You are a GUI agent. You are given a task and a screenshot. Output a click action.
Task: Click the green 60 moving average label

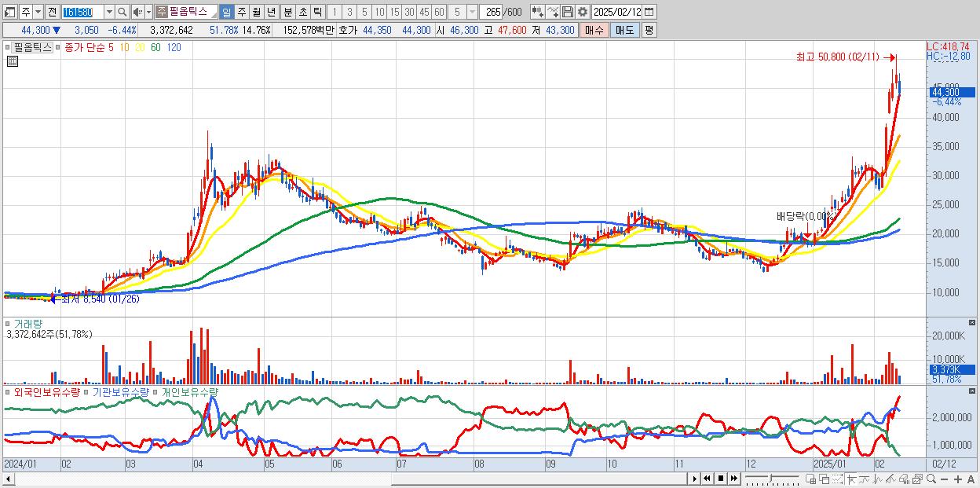click(x=155, y=47)
